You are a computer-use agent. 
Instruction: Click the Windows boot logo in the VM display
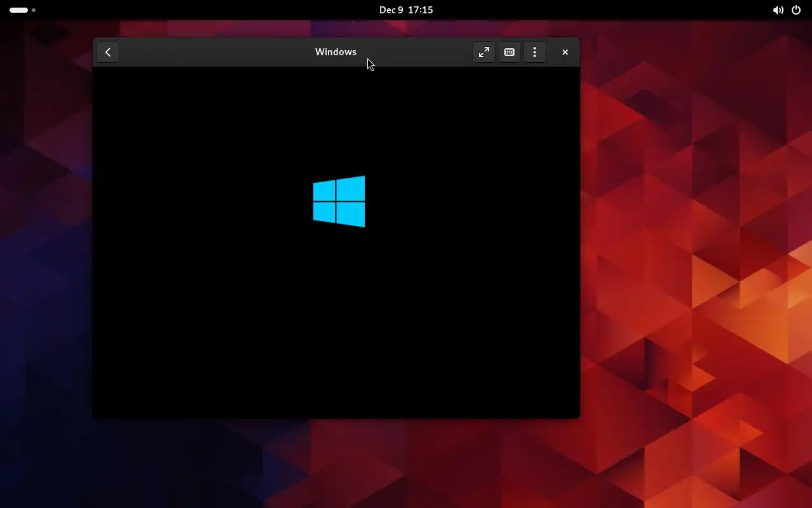(x=339, y=201)
